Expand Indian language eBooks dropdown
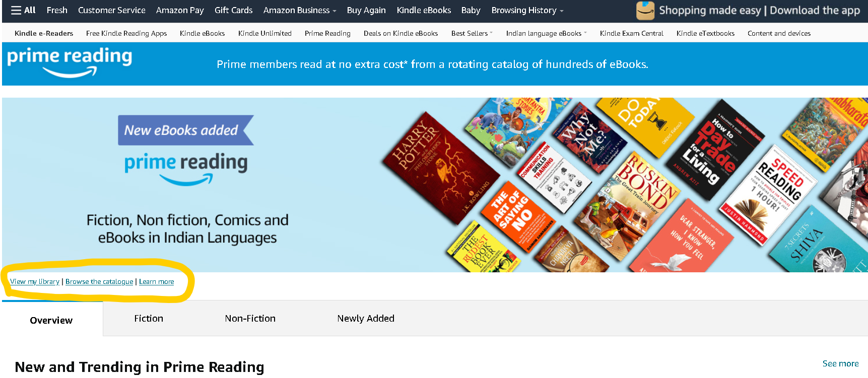 click(x=547, y=33)
